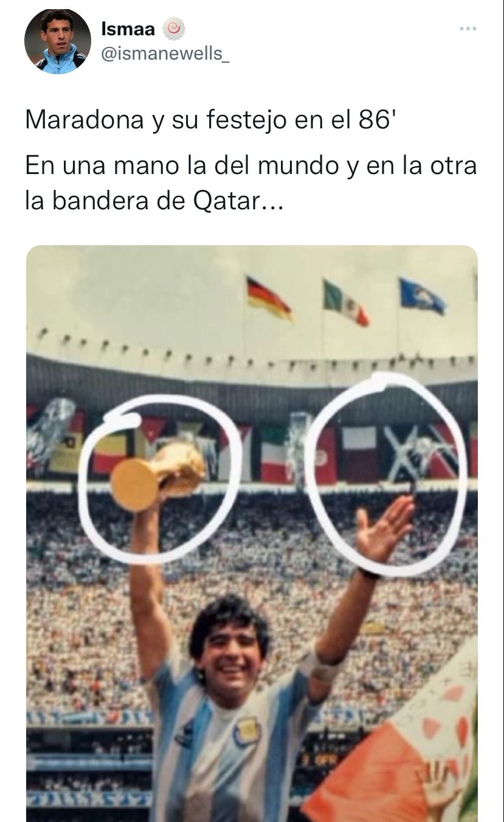Open the three-dot more options menu
The image size is (504, 822).
(468, 28)
